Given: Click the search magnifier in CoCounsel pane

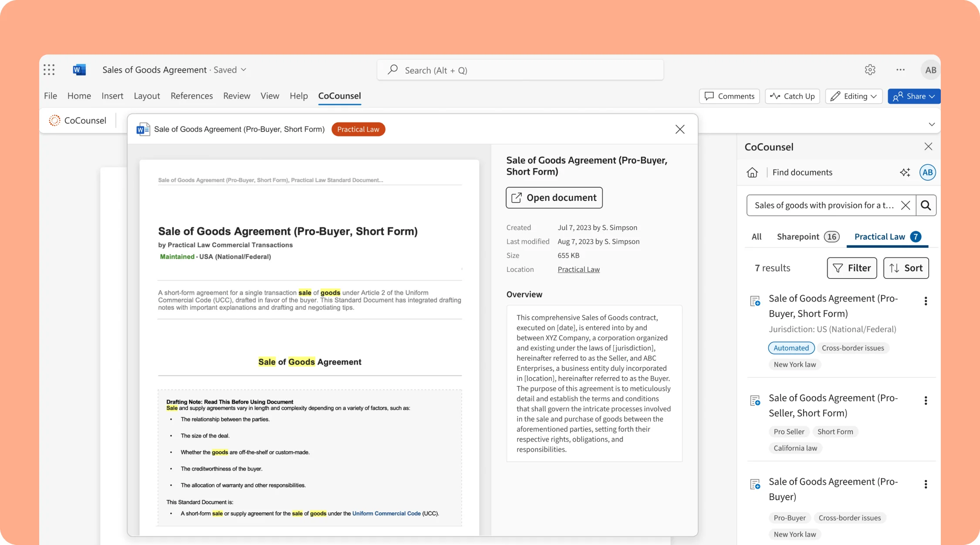Looking at the screenshot, I should pyautogui.click(x=926, y=206).
